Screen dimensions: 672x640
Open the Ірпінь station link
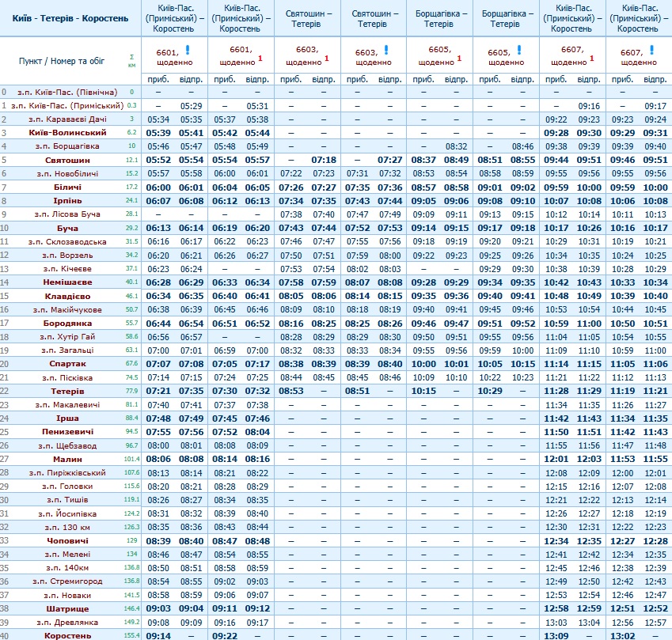tap(67, 200)
